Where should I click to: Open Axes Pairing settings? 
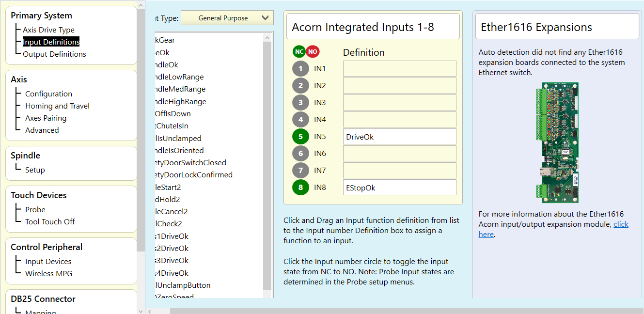tap(46, 118)
